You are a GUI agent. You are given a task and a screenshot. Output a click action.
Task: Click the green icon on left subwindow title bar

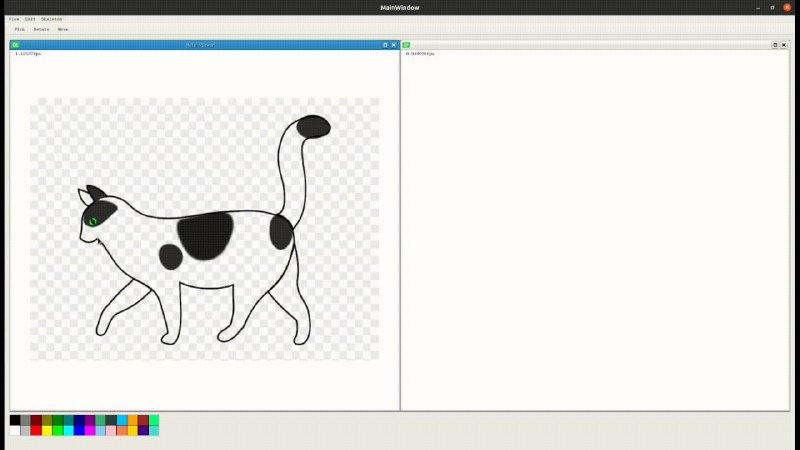[x=15, y=45]
